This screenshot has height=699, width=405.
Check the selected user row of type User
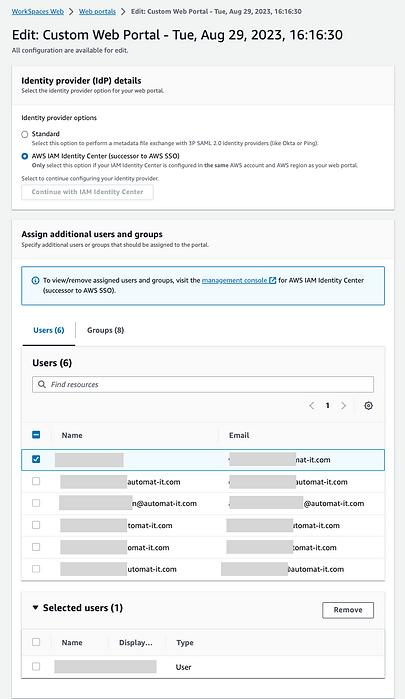[x=36, y=666]
